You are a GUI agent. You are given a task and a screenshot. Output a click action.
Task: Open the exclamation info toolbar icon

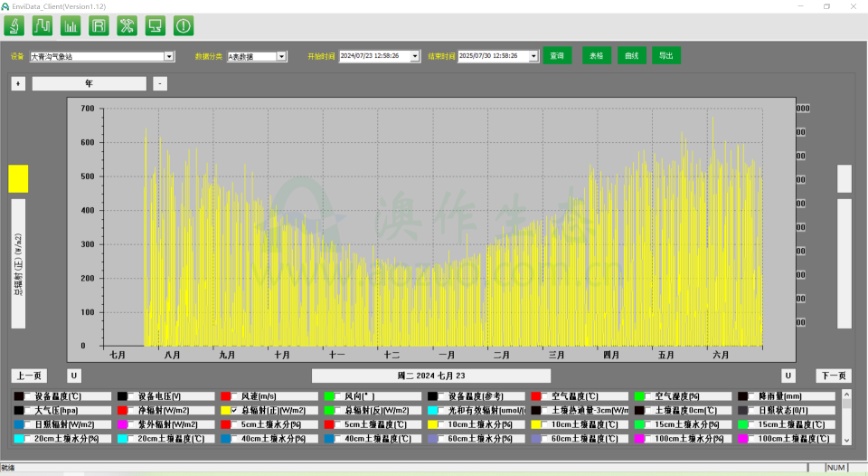(184, 26)
